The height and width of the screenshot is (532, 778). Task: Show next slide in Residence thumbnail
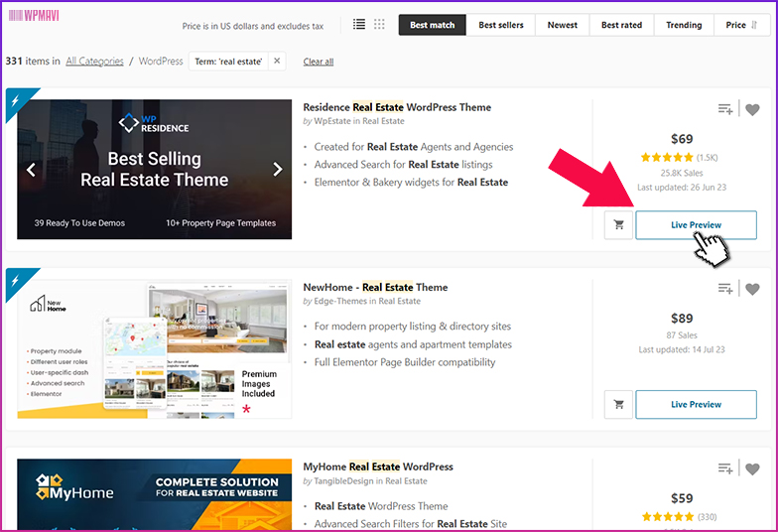tap(278, 169)
